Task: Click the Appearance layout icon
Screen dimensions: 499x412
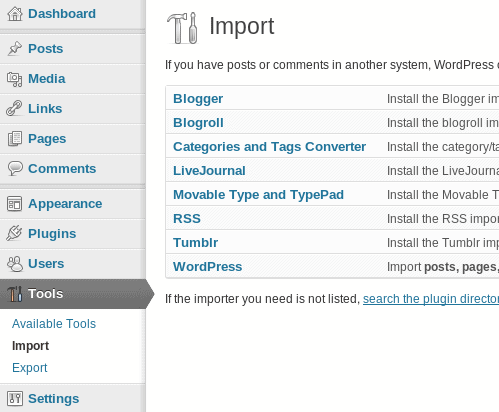Action: click(x=14, y=204)
